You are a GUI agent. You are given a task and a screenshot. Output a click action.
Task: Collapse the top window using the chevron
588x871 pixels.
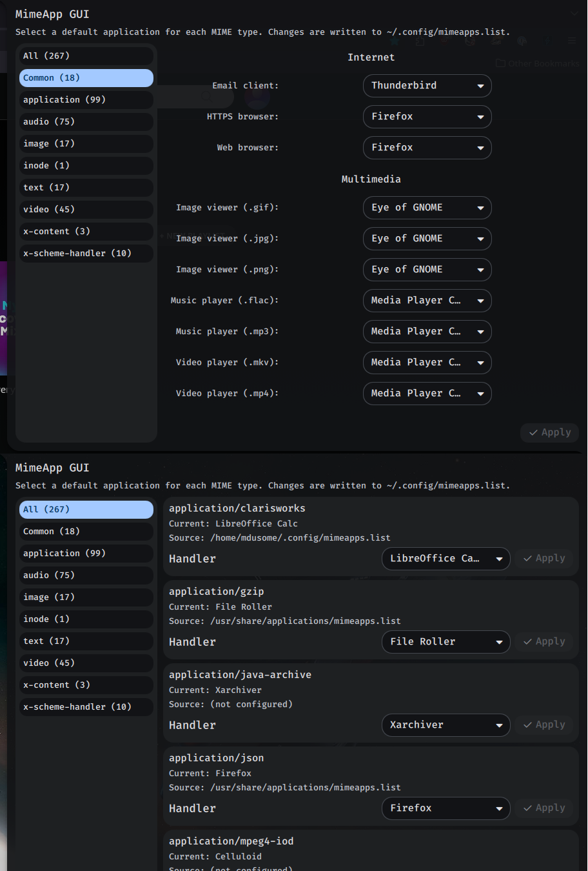574,13
